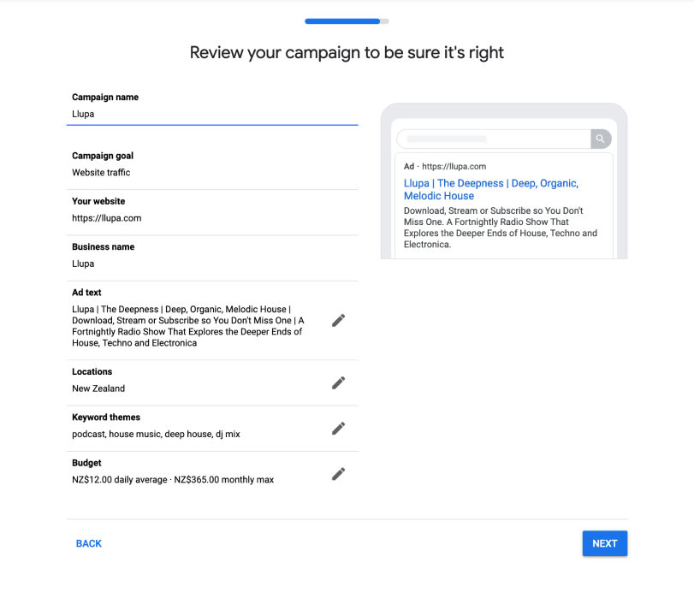Click the ad text paragraph under Ad text
This screenshot has height=616, width=694.
point(188,326)
